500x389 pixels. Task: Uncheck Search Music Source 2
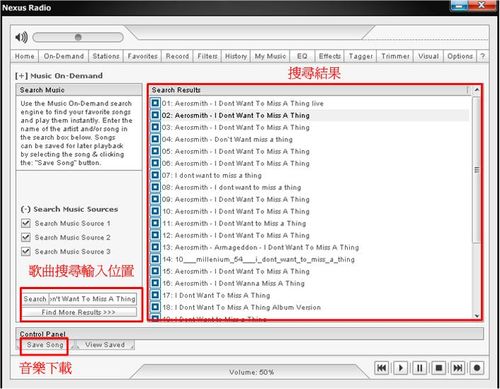point(26,237)
